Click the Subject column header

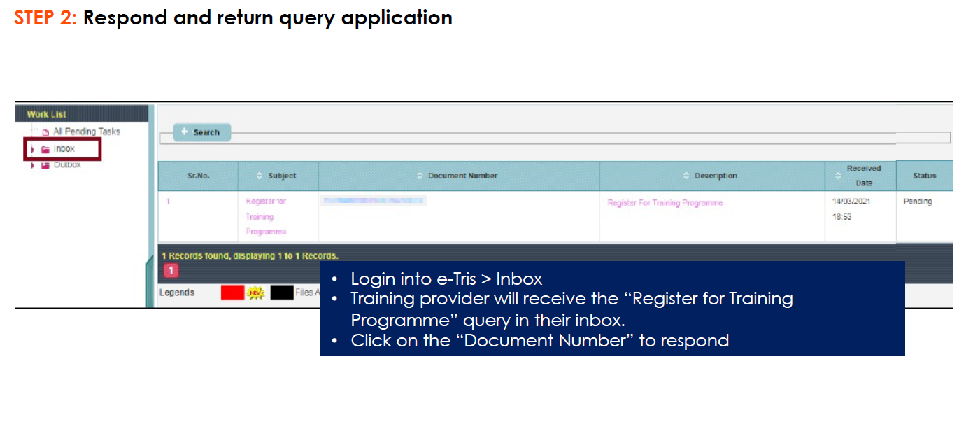(278, 176)
